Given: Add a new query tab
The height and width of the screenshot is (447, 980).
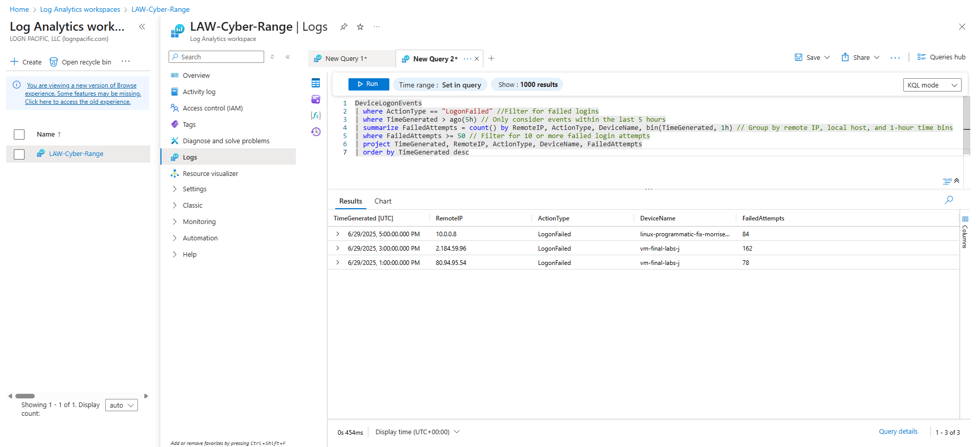Looking at the screenshot, I should coord(491,58).
